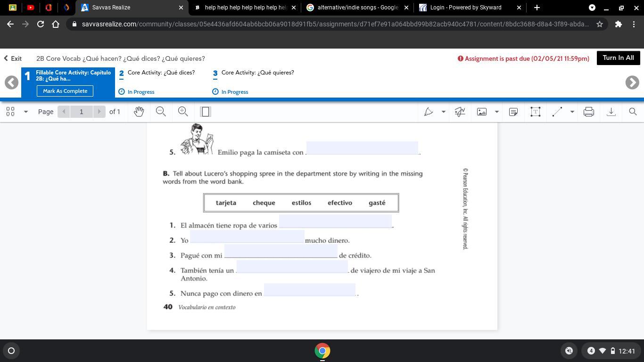The width and height of the screenshot is (644, 362).
Task: Expand the line shape dropdown arrow
Action: coord(572,112)
